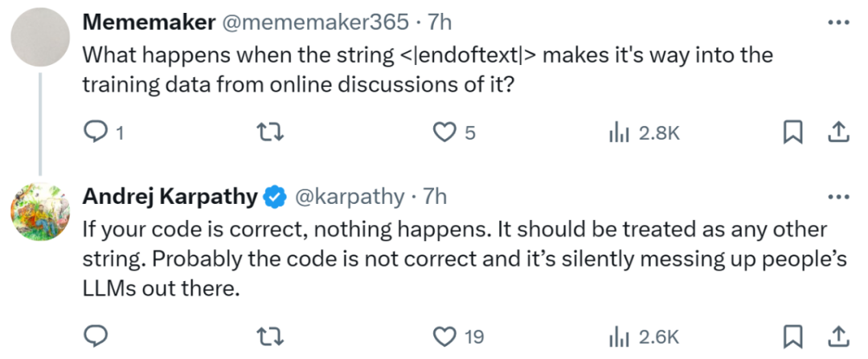868x359 pixels.
Task: Open the @mememaker365 handle link
Action: pyautogui.click(x=315, y=22)
